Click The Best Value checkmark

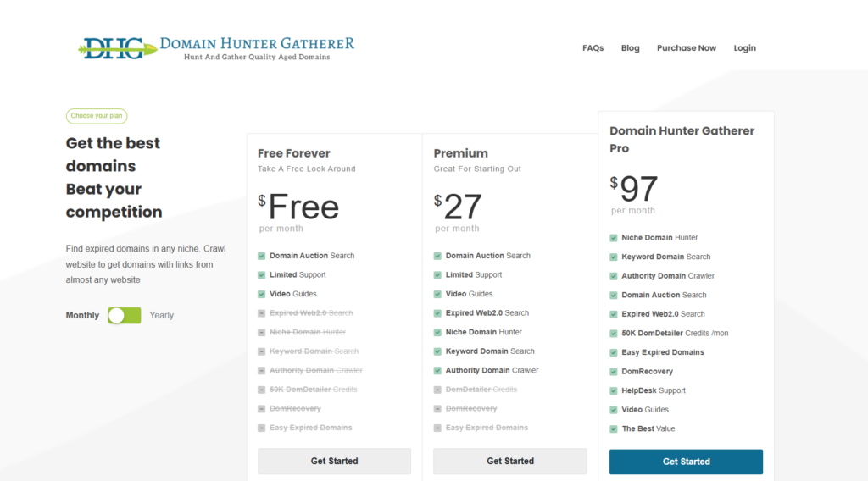[x=614, y=429]
